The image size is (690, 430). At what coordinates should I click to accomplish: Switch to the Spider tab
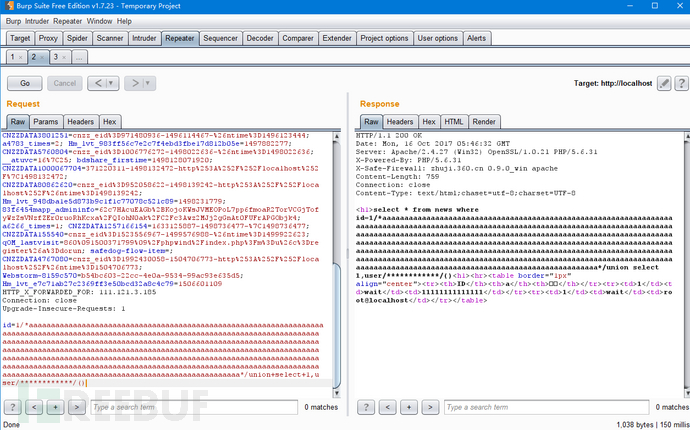click(x=77, y=38)
